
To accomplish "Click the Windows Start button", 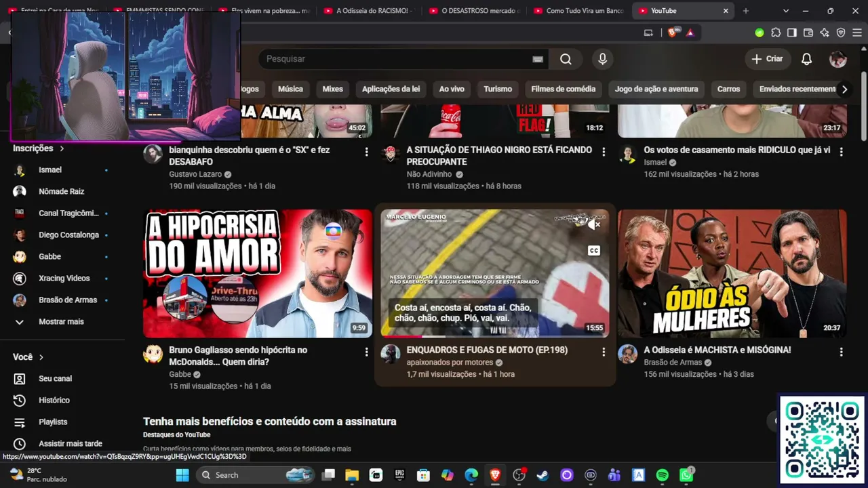I will 182,475.
